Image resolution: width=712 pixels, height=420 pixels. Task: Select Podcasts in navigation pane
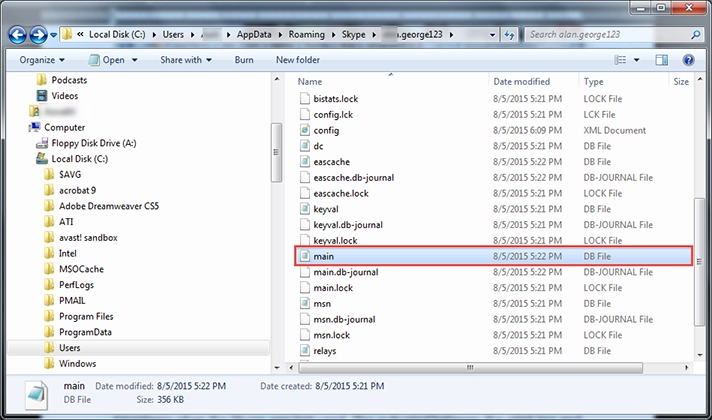click(62, 80)
